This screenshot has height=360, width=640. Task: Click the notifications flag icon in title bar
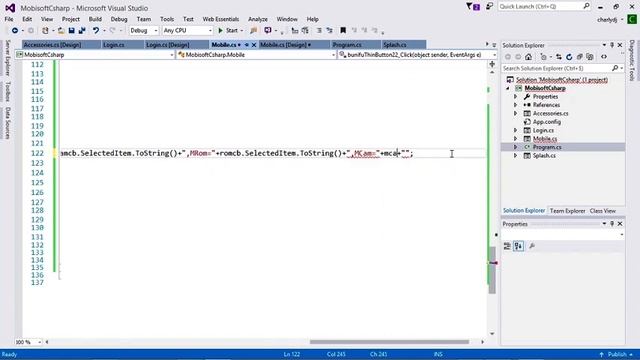pos(473,7)
